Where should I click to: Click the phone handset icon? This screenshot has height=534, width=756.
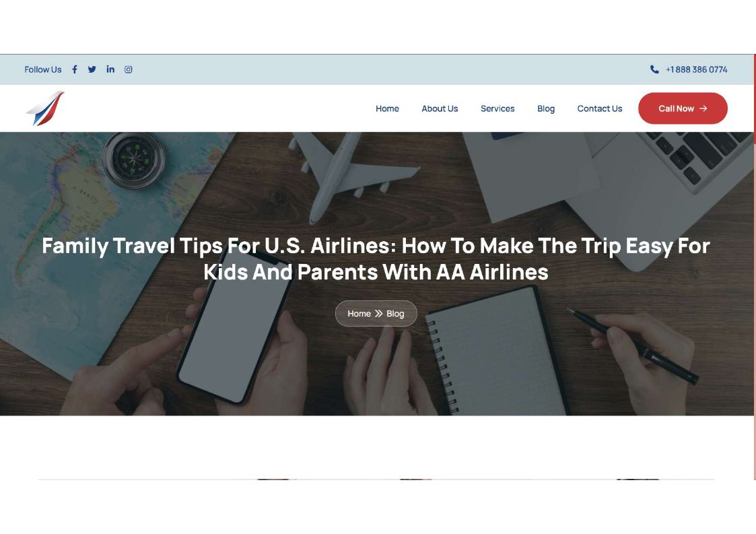click(x=654, y=69)
